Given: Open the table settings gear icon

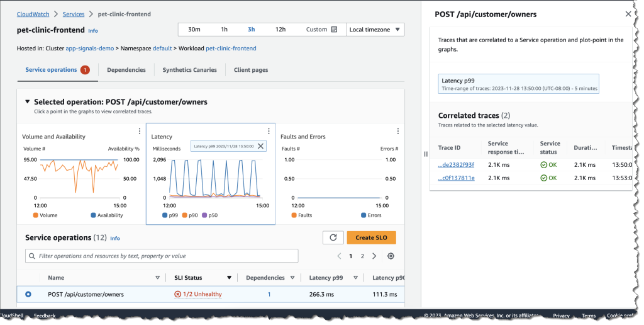Looking at the screenshot, I should pyautogui.click(x=391, y=256).
